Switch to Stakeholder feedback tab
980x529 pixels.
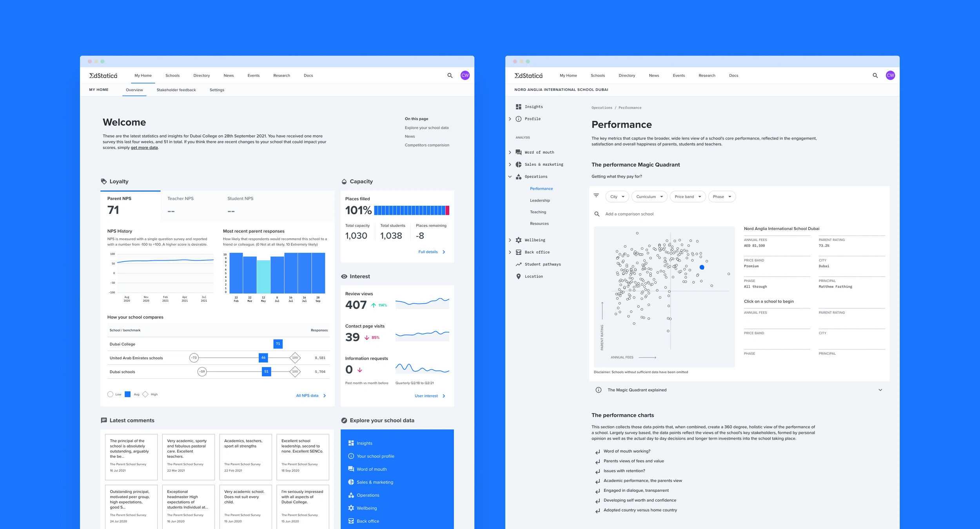(176, 90)
